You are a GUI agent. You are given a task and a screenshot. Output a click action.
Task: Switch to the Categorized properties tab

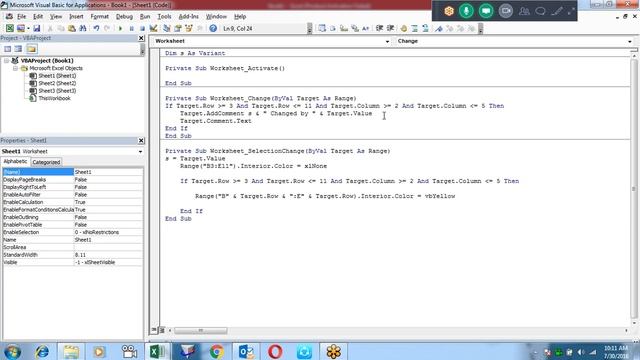46,162
